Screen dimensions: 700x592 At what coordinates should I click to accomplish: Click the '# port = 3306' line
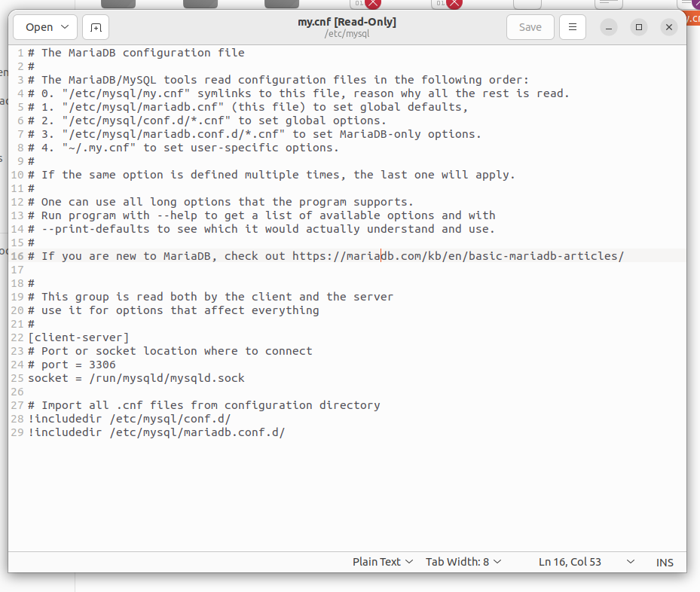(x=72, y=365)
